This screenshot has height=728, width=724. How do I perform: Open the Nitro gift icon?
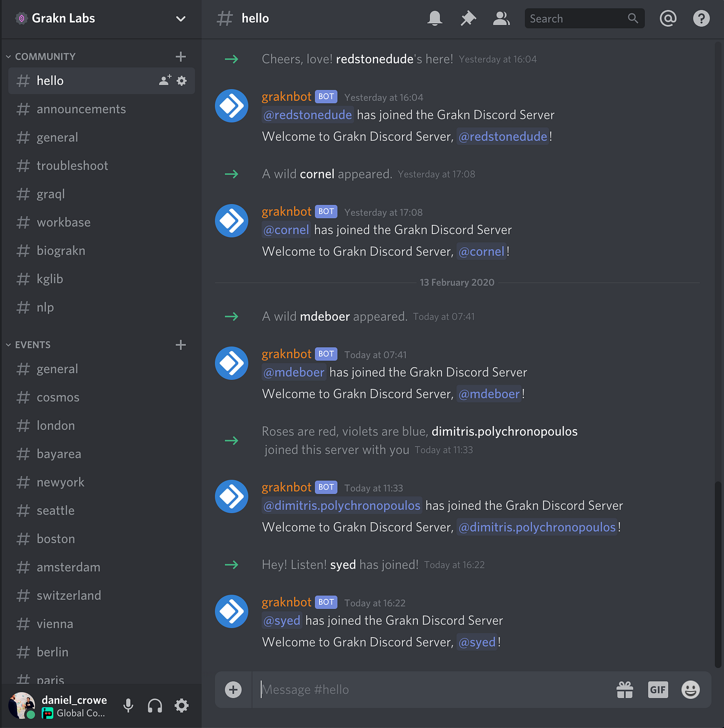pyautogui.click(x=625, y=690)
